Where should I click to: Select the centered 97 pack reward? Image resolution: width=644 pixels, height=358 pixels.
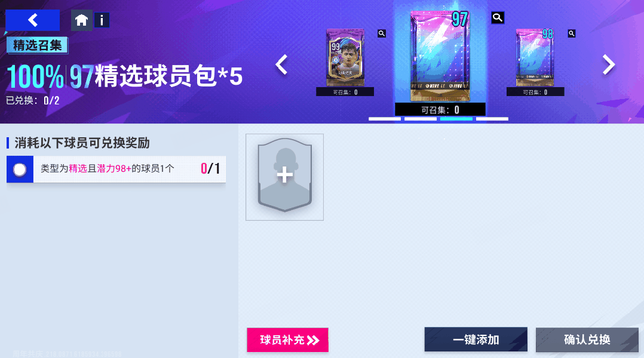(x=440, y=55)
